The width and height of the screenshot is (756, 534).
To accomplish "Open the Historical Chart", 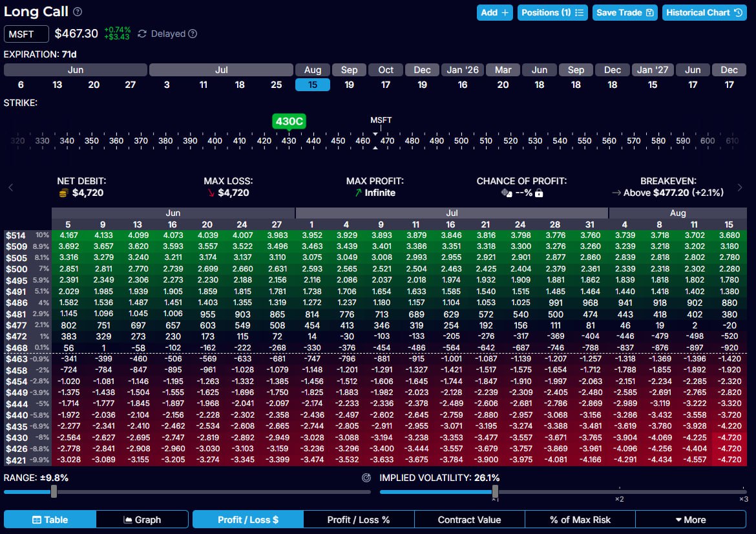I will point(704,12).
